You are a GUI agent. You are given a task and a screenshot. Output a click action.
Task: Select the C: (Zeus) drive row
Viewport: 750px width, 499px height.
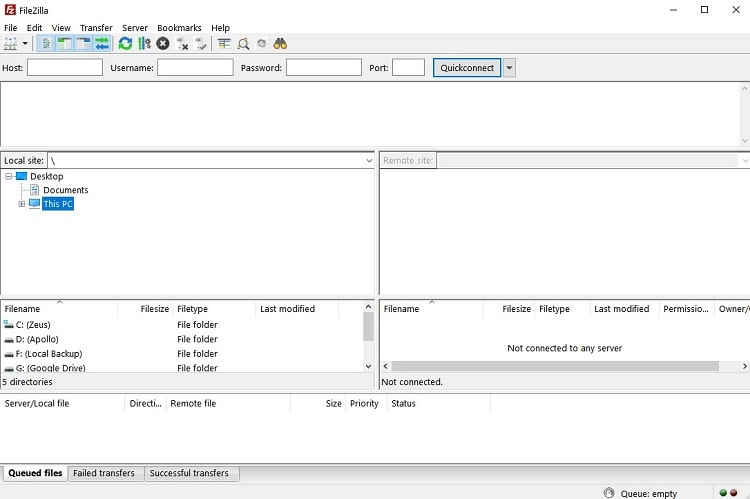182,325
